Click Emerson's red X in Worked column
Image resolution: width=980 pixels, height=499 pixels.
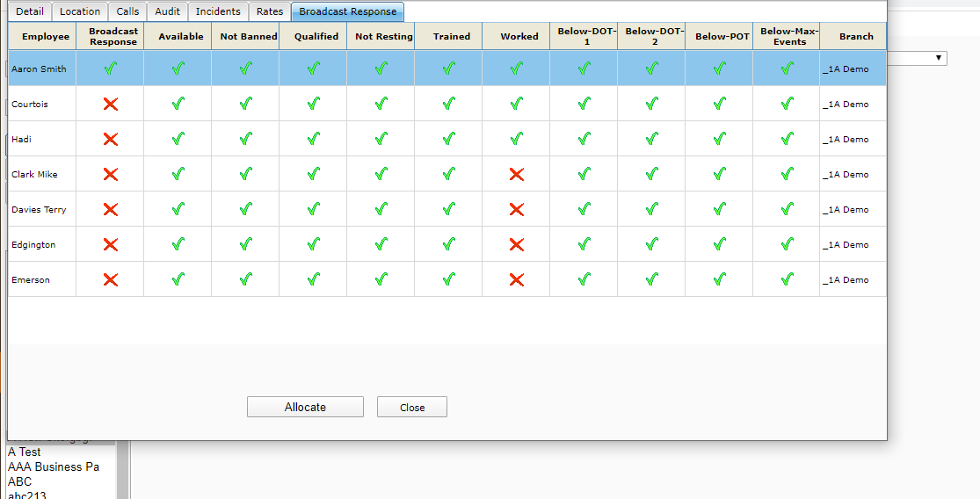pos(516,280)
